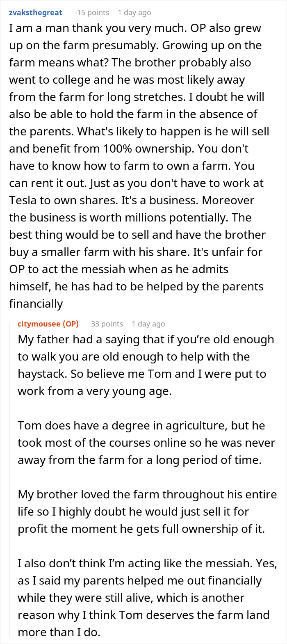This screenshot has height=644, width=287.
Task: Click the word "financially" ending the first comment
Action: click(x=36, y=304)
